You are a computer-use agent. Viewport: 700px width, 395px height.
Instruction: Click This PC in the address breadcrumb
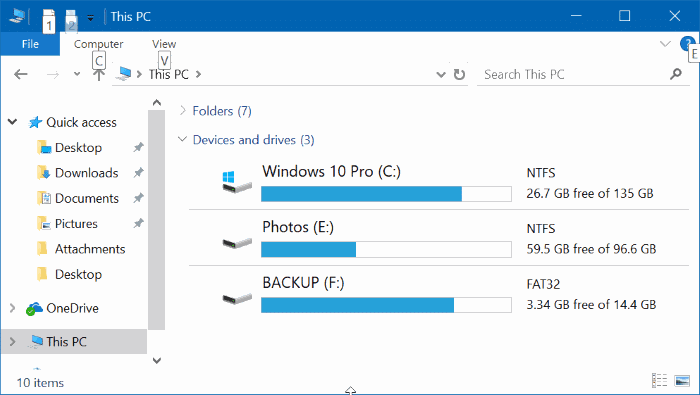[x=169, y=74]
